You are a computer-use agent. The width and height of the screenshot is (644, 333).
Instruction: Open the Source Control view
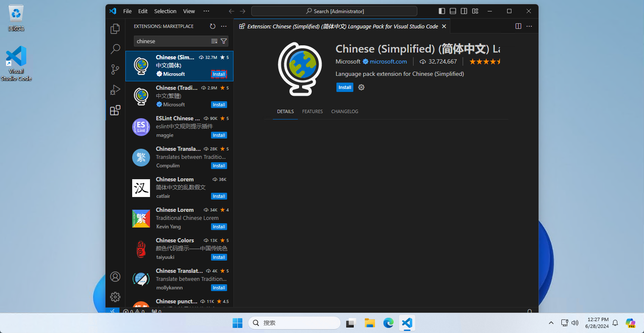pyautogui.click(x=115, y=69)
